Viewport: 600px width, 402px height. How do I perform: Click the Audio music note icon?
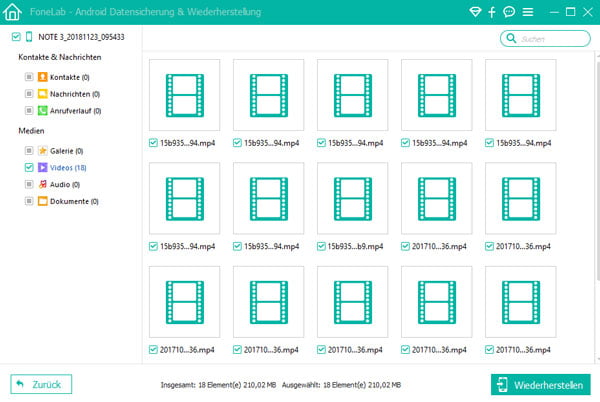pos(42,184)
